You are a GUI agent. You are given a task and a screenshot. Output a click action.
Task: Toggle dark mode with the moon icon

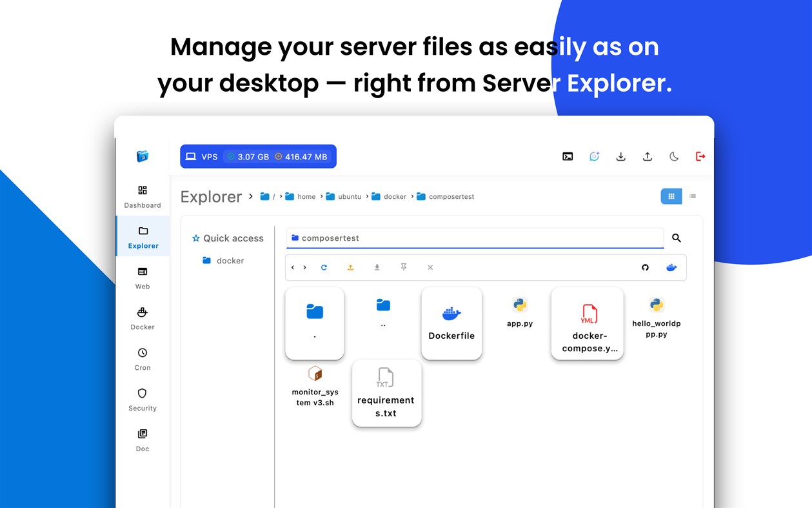click(673, 156)
